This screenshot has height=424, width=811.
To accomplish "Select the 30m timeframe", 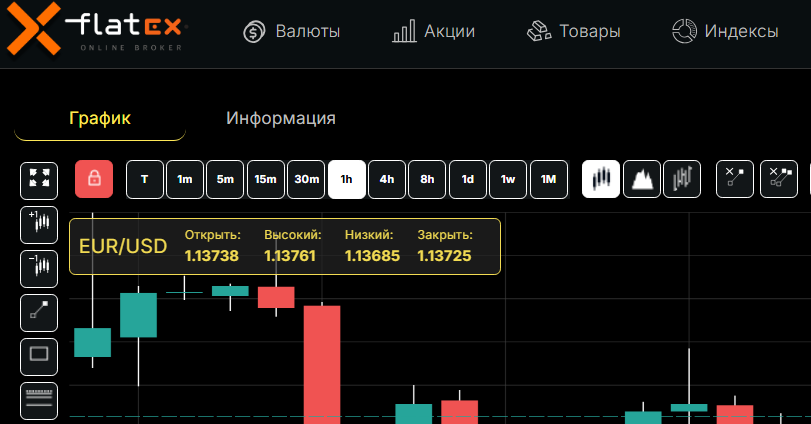I will [x=306, y=179].
